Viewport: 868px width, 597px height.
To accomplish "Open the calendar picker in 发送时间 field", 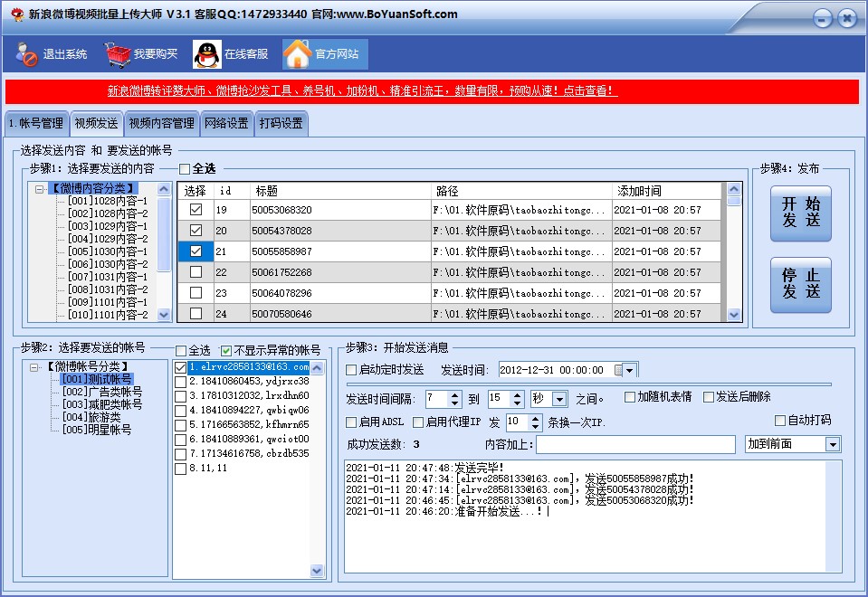I will point(618,370).
